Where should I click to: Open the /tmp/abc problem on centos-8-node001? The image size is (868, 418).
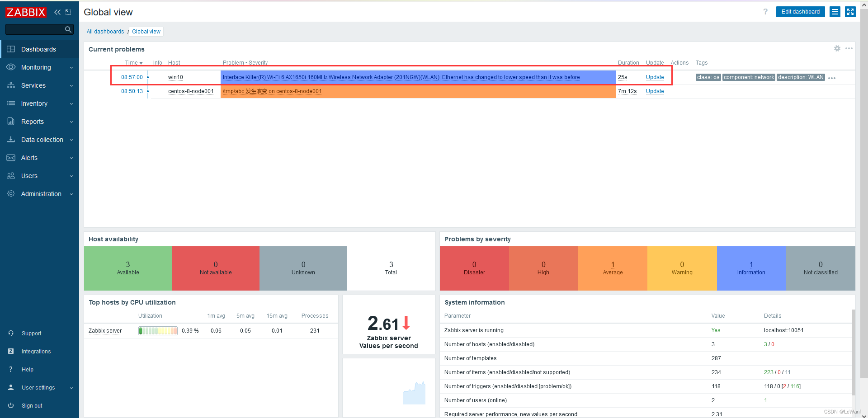point(272,91)
